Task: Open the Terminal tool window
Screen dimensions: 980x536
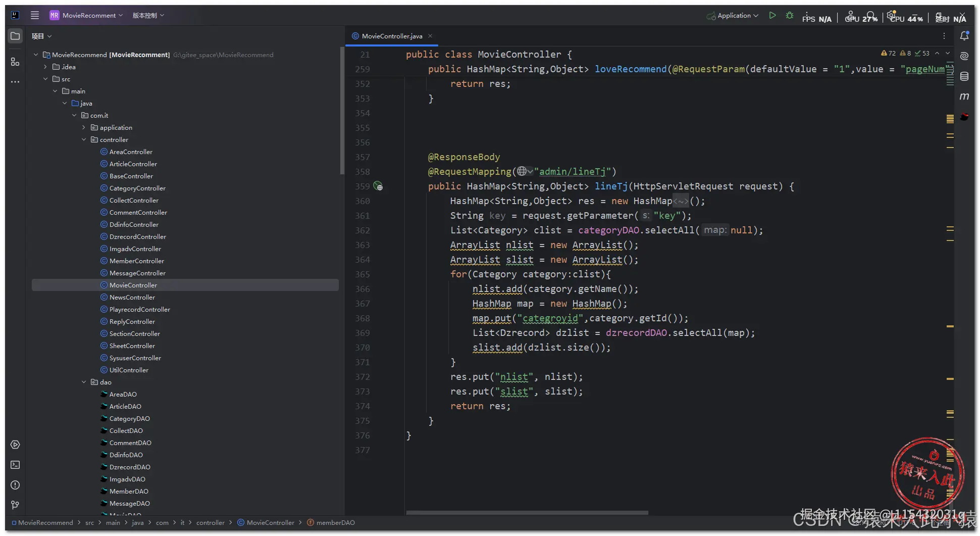Action: (15, 465)
